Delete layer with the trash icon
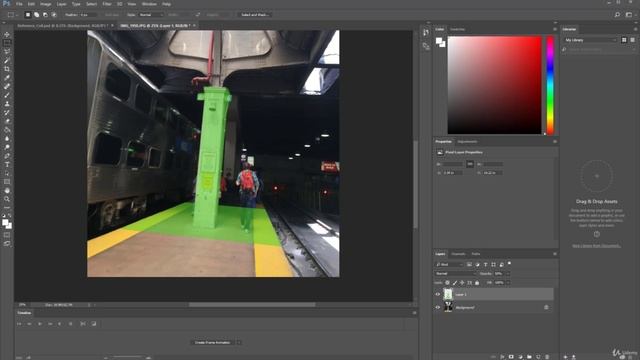The height and width of the screenshot is (360, 640). pos(547,357)
